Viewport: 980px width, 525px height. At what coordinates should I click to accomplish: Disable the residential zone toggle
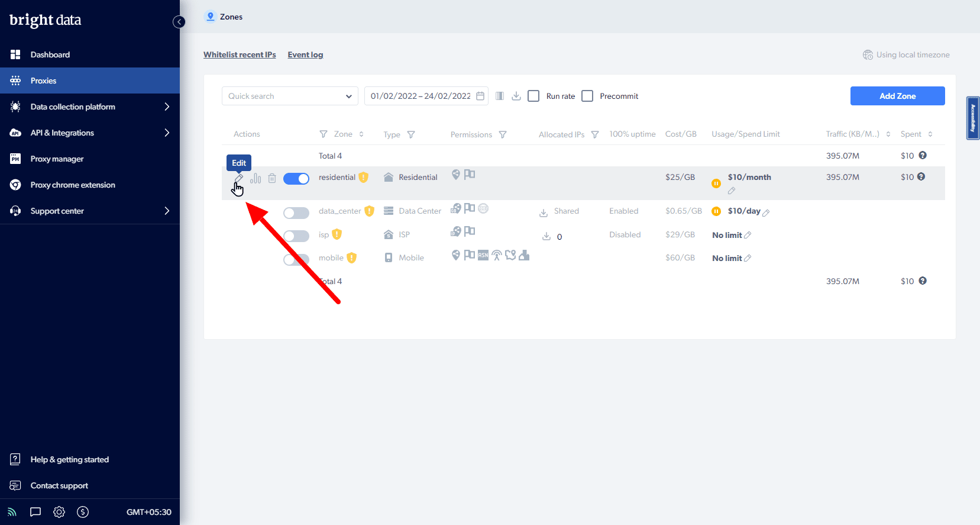coord(296,179)
